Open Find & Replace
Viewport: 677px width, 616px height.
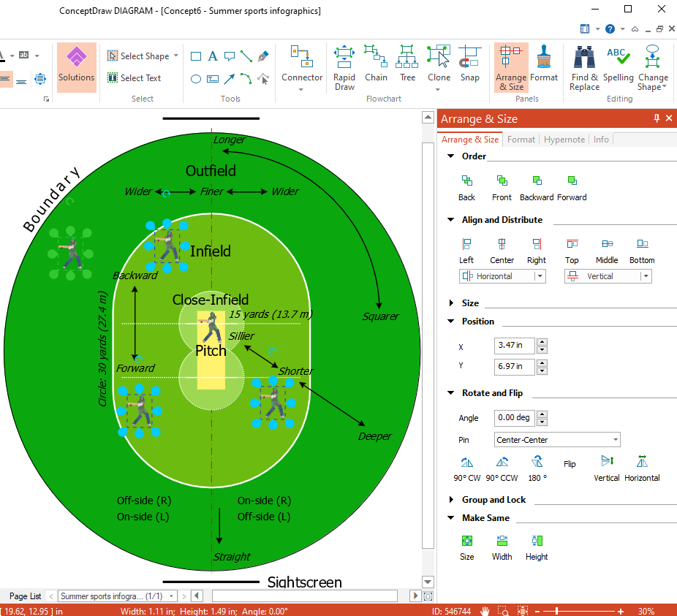pos(584,68)
